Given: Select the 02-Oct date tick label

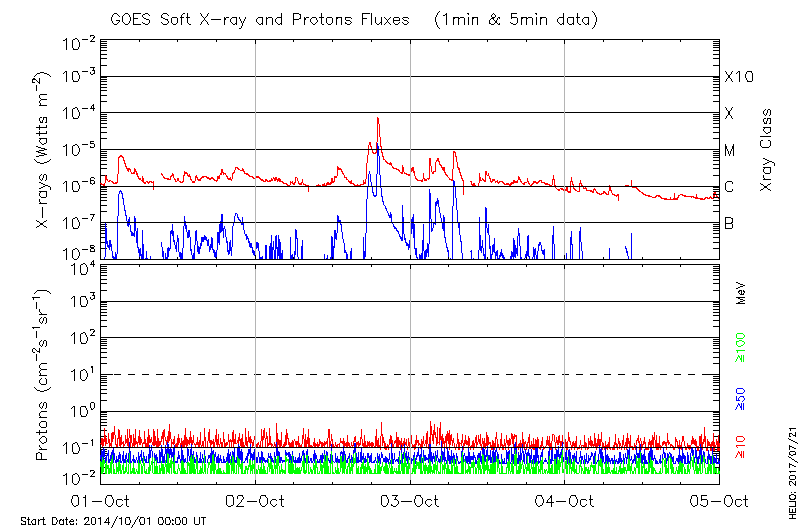Looking at the screenshot, I should (x=256, y=501).
